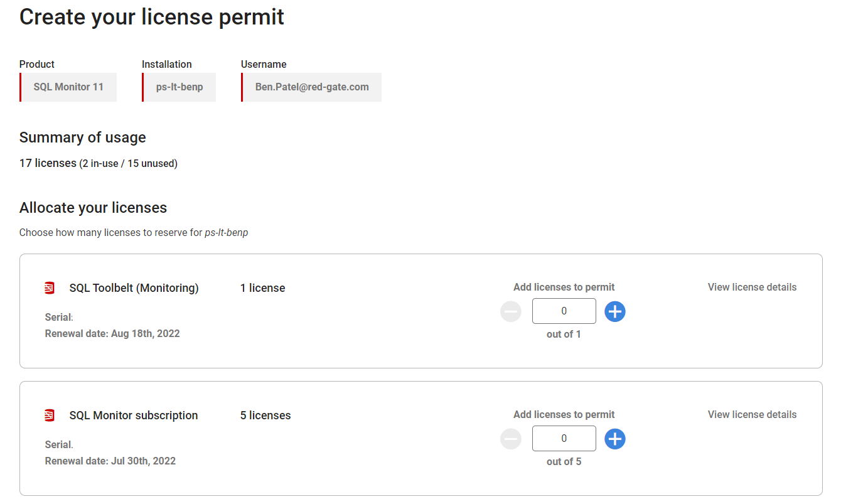Select the Ben.Patel@red-gate.com username field
The width and height of the screenshot is (841, 504).
[x=311, y=87]
